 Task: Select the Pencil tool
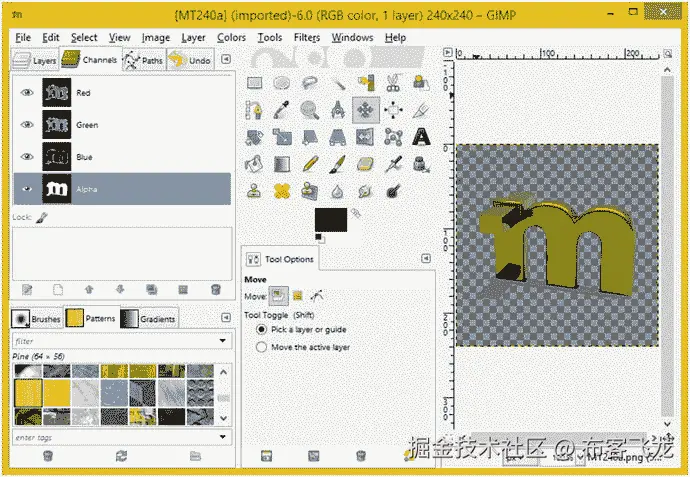[310, 165]
